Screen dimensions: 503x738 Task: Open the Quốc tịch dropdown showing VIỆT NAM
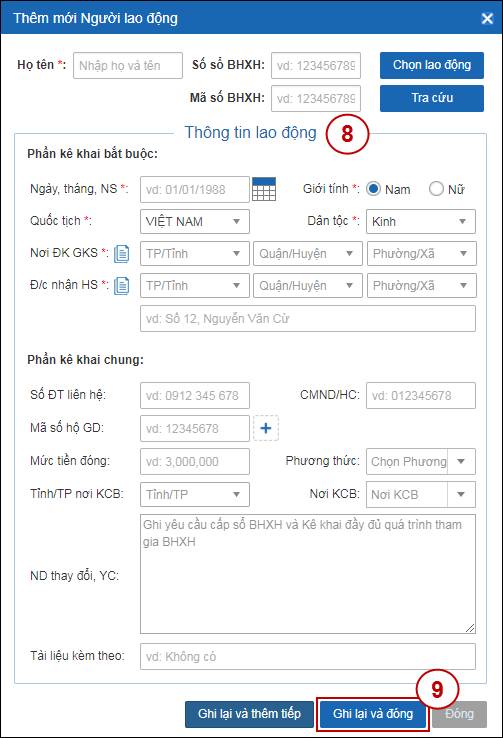point(195,221)
